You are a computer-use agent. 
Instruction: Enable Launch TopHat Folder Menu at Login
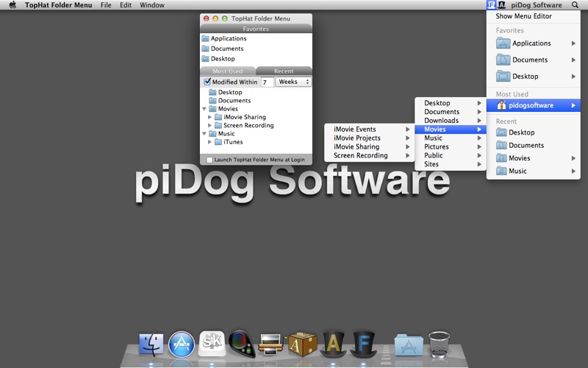[x=209, y=160]
